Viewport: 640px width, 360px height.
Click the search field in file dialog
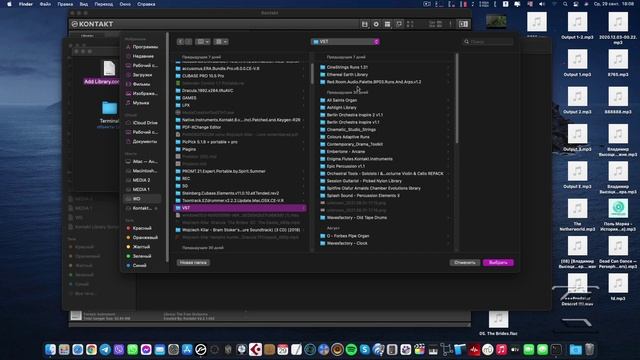(488, 42)
